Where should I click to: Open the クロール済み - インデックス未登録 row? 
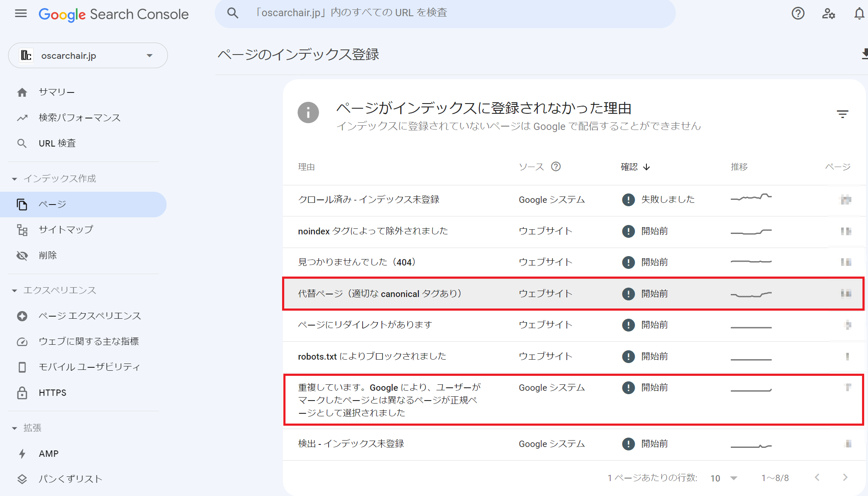(368, 199)
